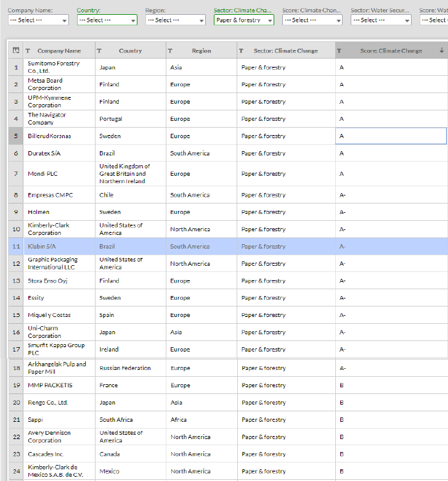Click the South Africa country cell
Image resolution: width=448 pixels, height=481 pixels.
[x=131, y=419]
